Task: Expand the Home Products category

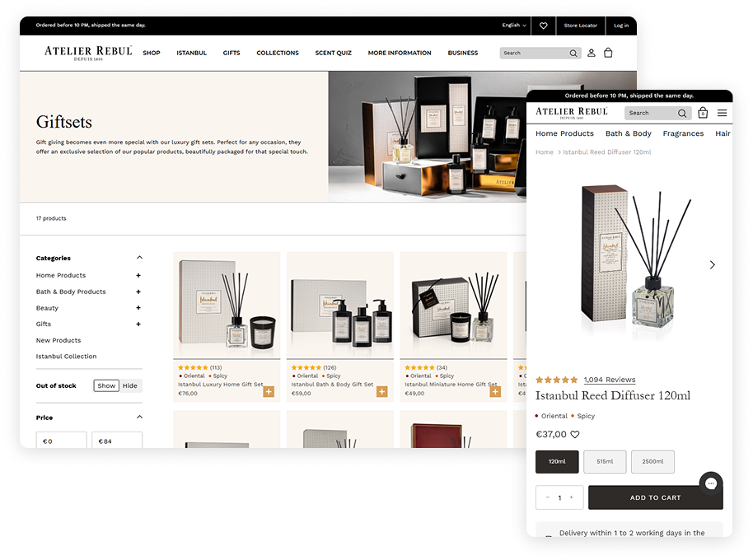Action: pyautogui.click(x=138, y=275)
